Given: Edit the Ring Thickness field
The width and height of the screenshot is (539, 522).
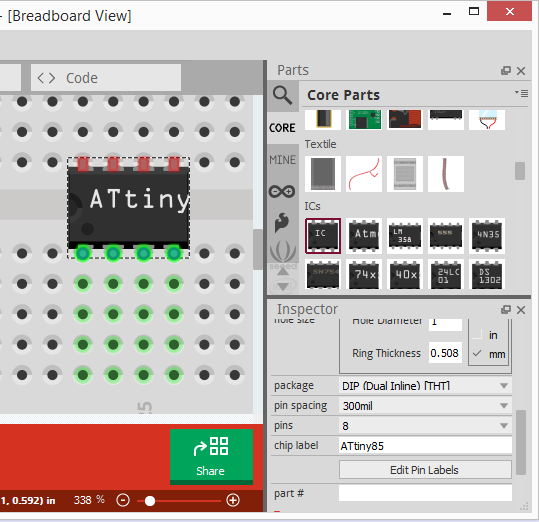Looking at the screenshot, I should (445, 353).
